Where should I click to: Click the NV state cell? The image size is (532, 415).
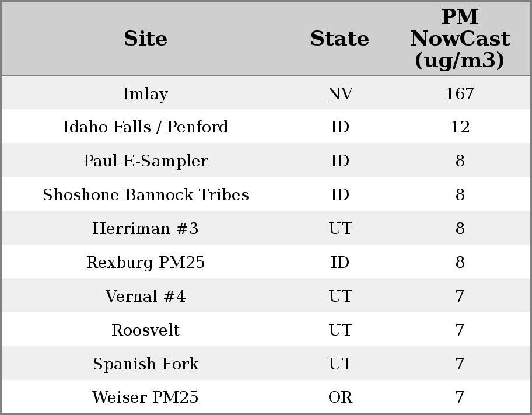coord(339,93)
